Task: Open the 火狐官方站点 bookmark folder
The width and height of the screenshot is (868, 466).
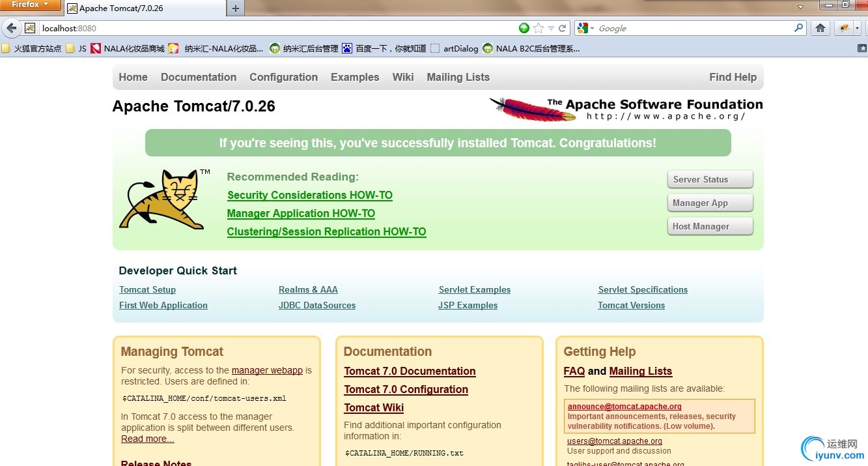Action: [31, 48]
